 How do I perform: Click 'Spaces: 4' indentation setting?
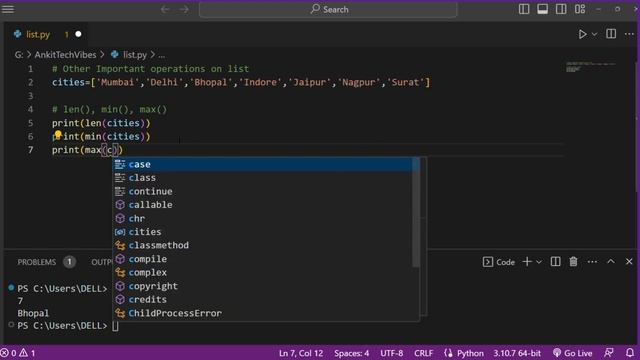point(351,353)
